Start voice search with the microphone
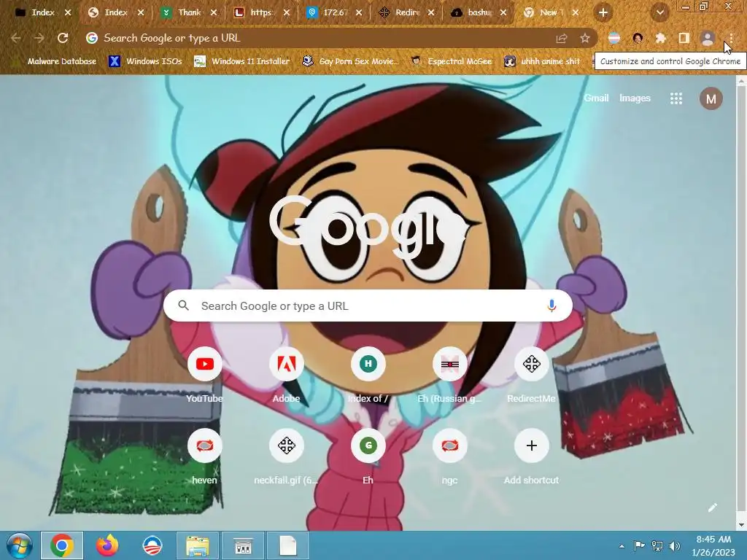Viewport: 747px width, 560px height. 551,306
